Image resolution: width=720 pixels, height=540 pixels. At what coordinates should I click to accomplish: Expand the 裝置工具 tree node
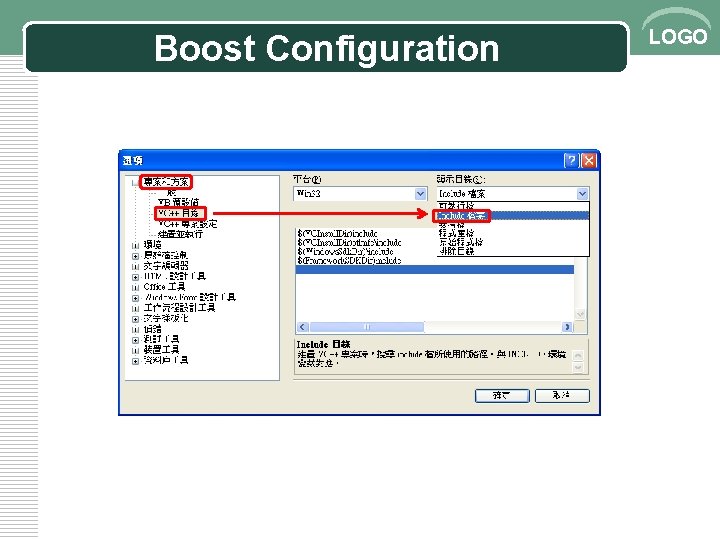[x=135, y=351]
